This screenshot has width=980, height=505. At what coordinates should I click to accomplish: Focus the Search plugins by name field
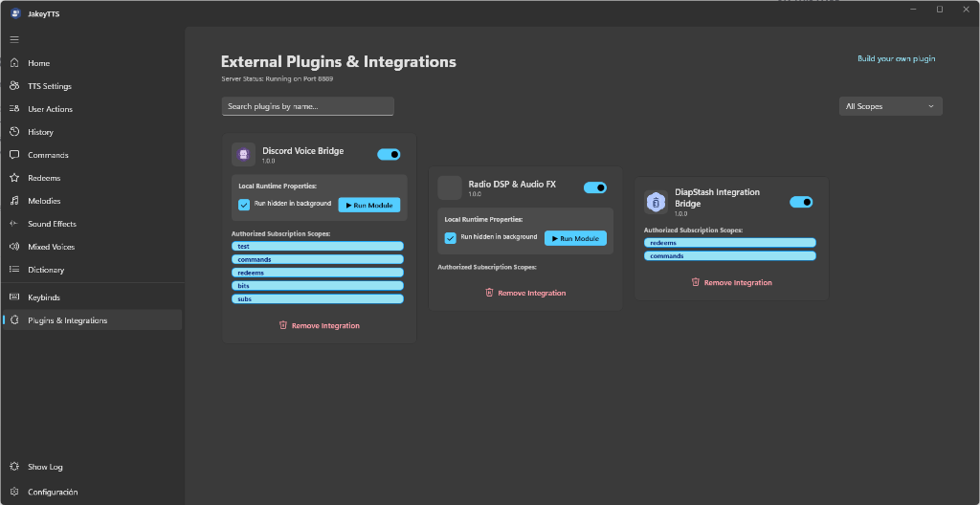(x=308, y=106)
